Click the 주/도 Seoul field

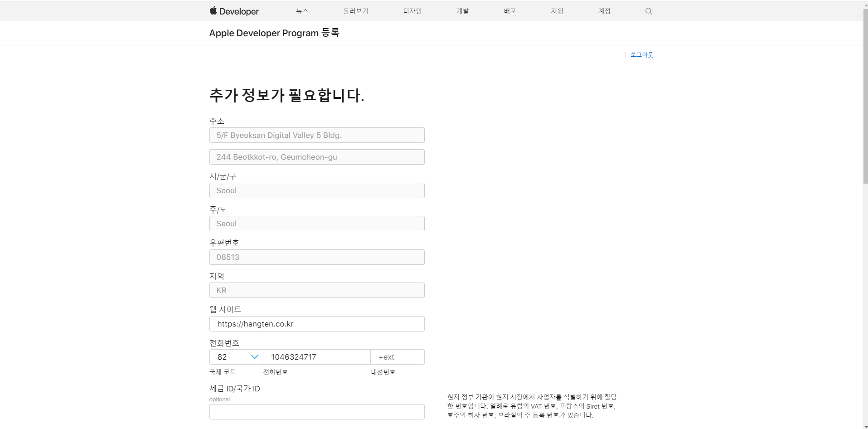317,224
